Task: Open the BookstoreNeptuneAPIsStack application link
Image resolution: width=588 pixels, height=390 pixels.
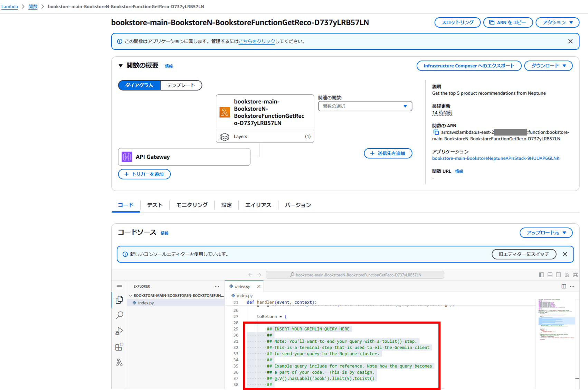Action: (495, 158)
